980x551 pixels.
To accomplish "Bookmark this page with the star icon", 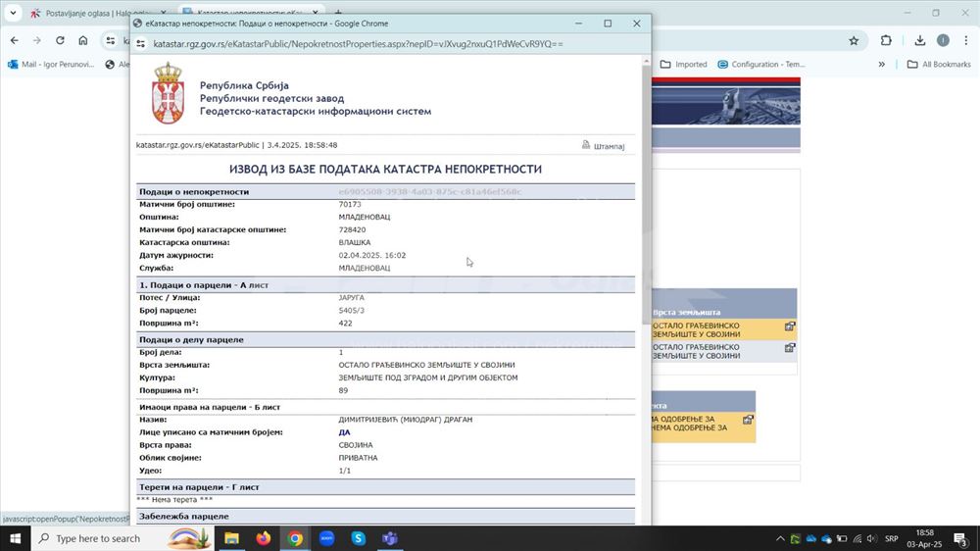I will pyautogui.click(x=854, y=40).
